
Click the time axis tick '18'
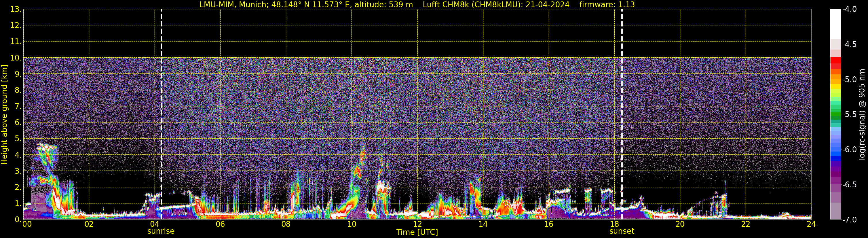tap(615, 224)
